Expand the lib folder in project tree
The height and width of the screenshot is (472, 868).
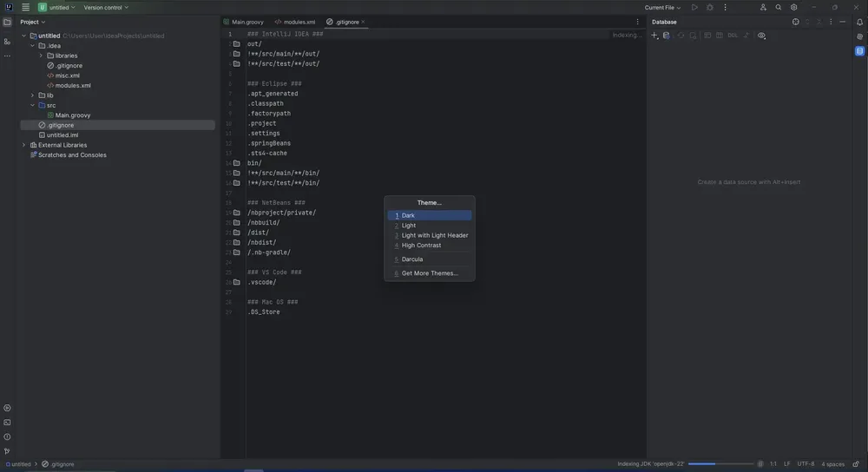click(33, 95)
